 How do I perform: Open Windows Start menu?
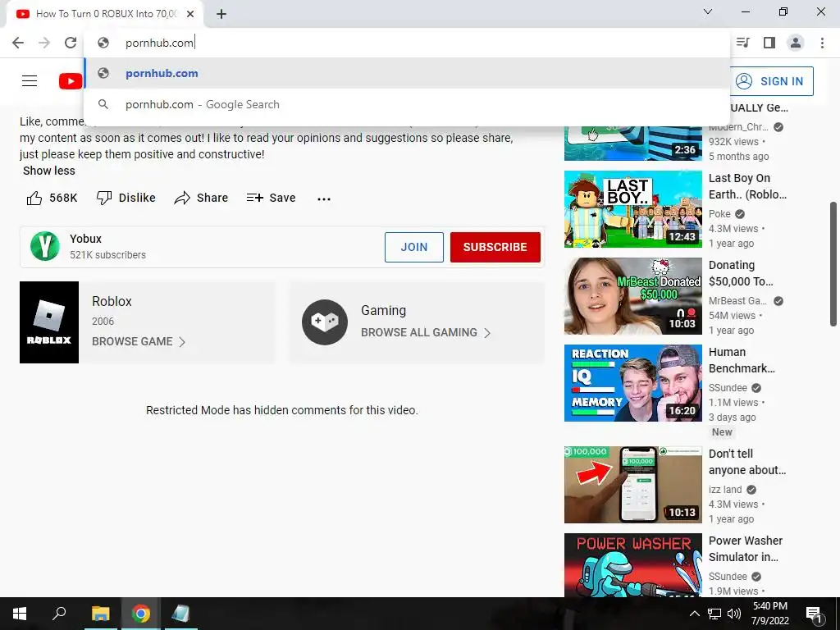[x=20, y=614]
